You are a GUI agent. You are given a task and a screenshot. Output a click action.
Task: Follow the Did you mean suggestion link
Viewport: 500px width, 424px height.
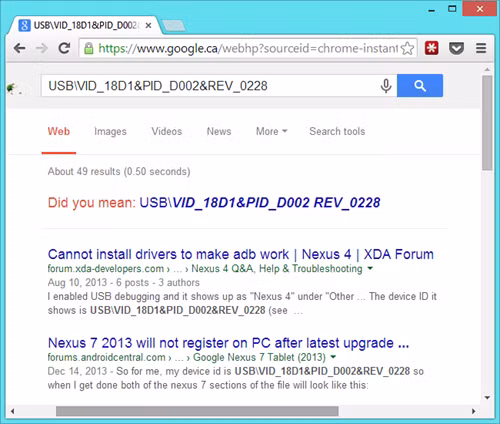tap(260, 203)
